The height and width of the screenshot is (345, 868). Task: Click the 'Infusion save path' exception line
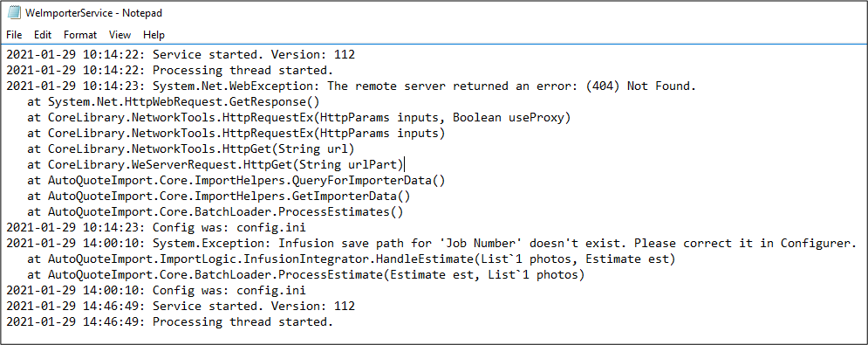(x=432, y=244)
